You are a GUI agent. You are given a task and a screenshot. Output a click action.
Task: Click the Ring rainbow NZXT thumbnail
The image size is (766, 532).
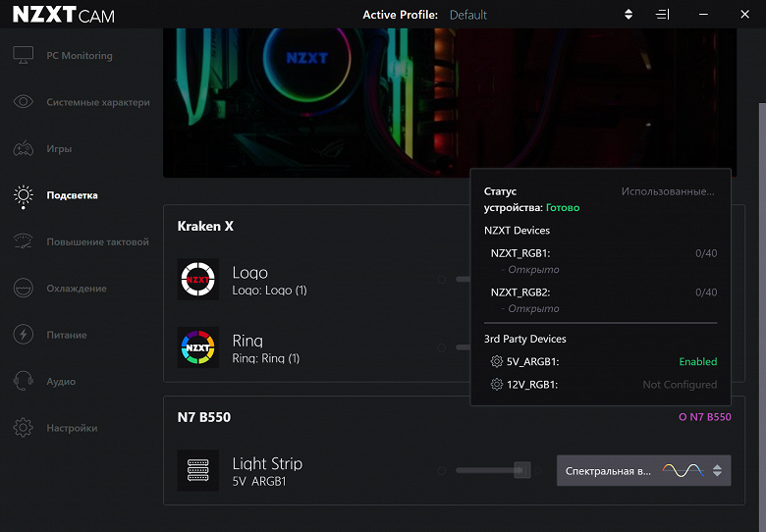(197, 347)
